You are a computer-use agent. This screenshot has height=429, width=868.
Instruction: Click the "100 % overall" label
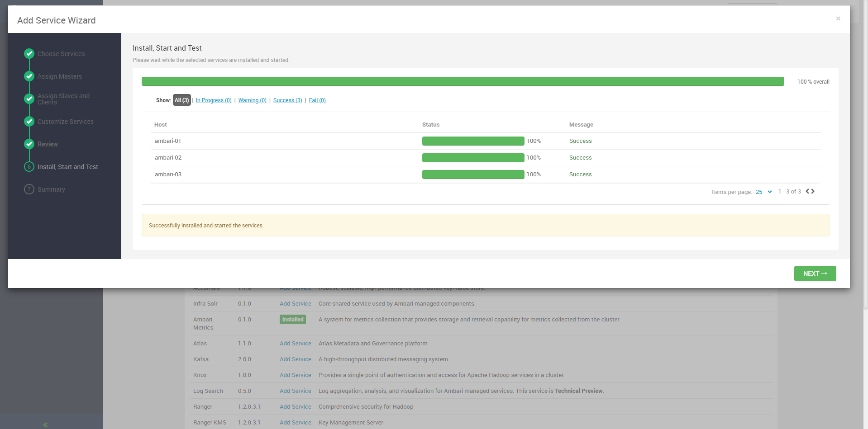813,82
